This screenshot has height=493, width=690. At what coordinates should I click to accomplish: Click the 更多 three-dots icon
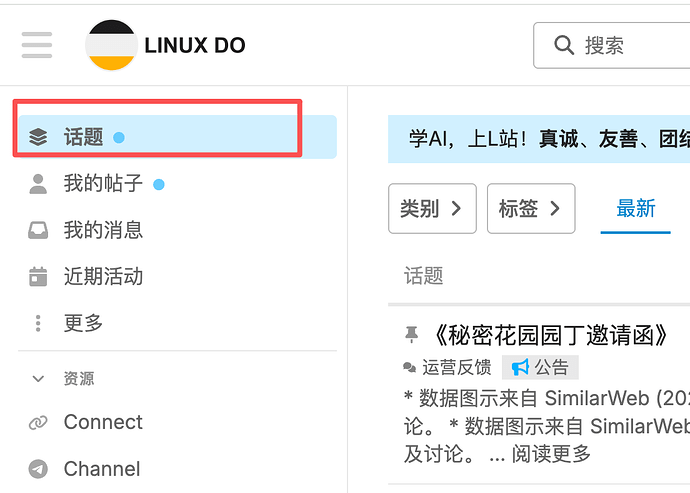point(38,323)
